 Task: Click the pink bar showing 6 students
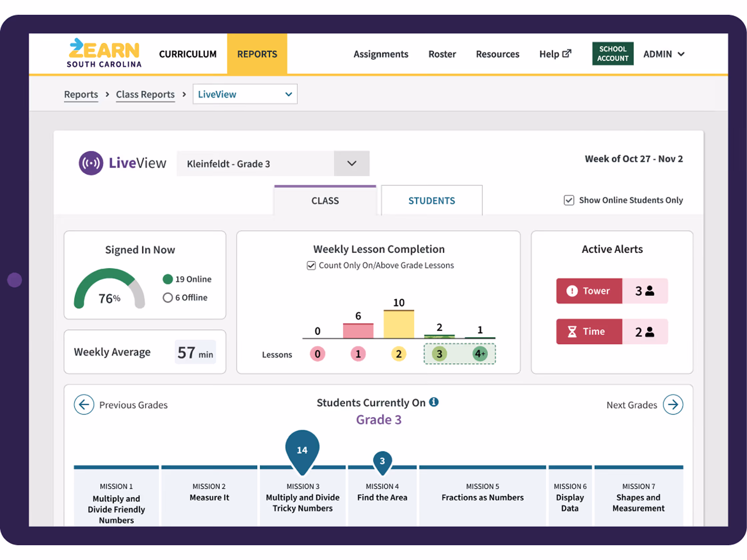[358, 331]
